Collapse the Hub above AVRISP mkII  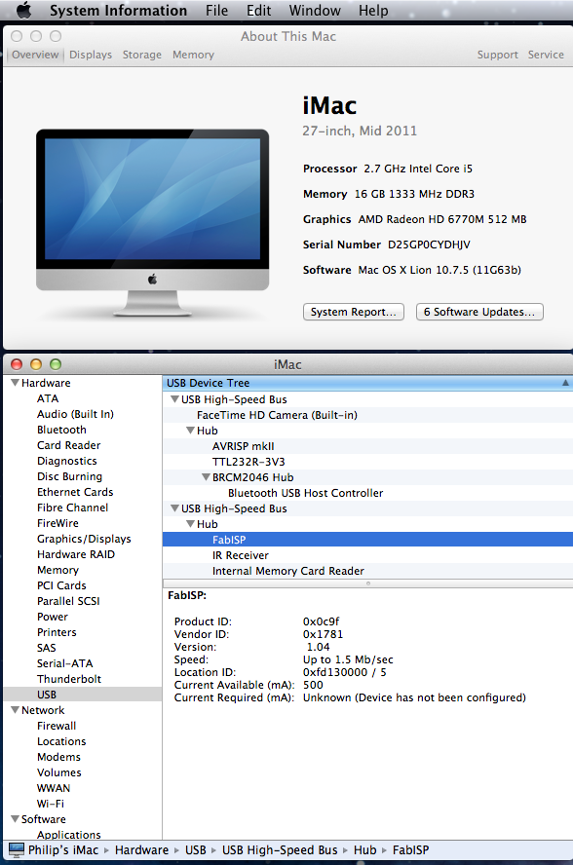190,430
